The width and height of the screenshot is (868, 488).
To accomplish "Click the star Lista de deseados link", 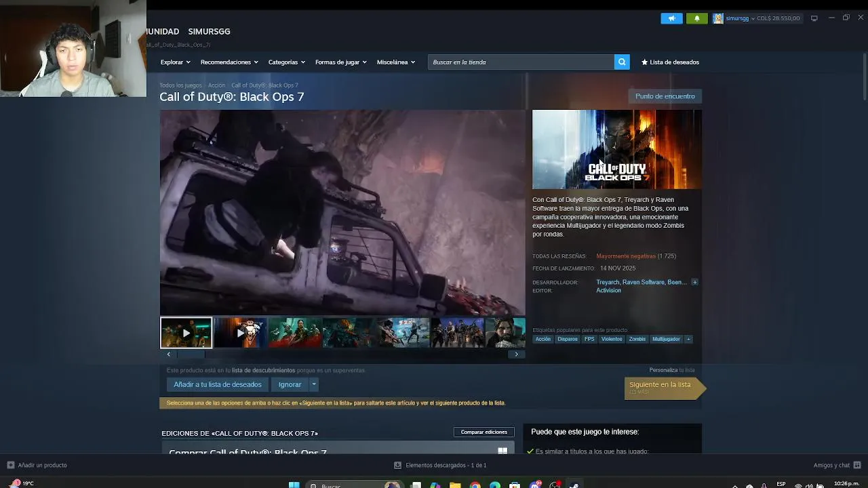I will click(670, 62).
